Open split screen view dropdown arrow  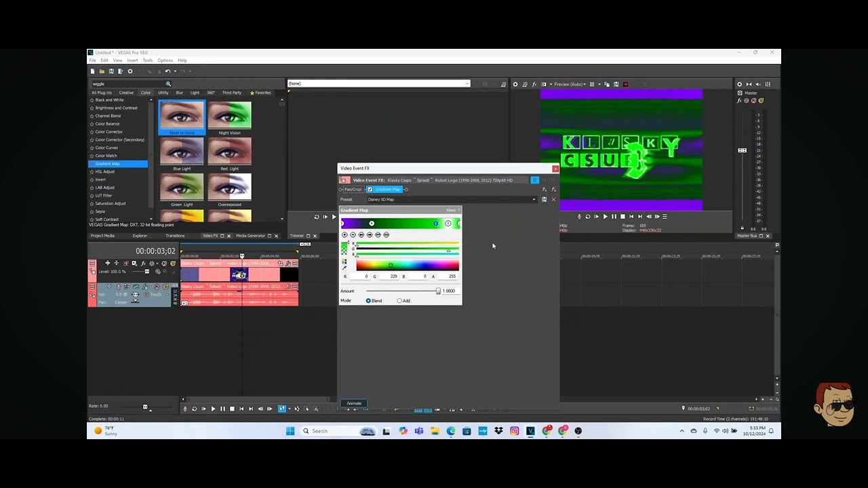click(549, 84)
